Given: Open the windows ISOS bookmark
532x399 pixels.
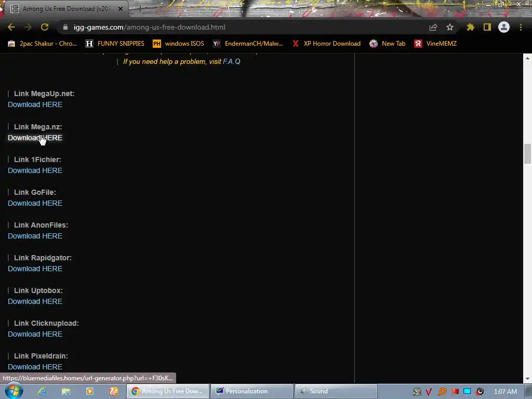Looking at the screenshot, I should [179, 44].
